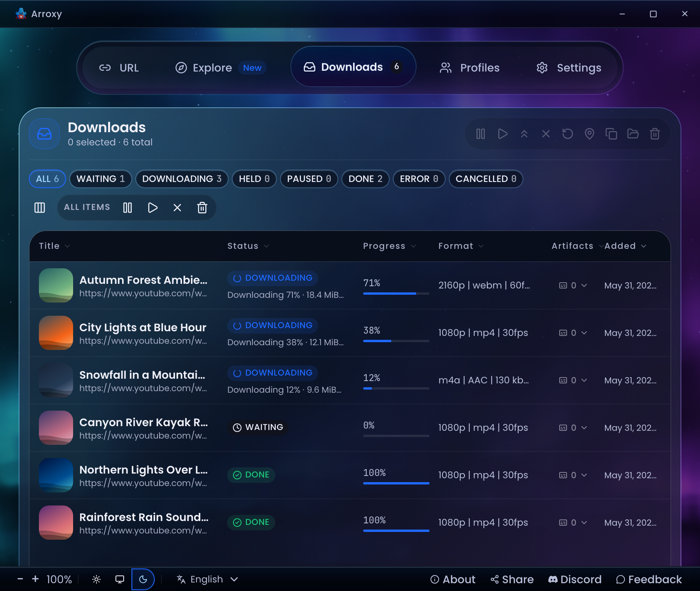The width and height of the screenshot is (700, 591).
Task: Pause selected downloads in header toolbar
Action: point(481,134)
